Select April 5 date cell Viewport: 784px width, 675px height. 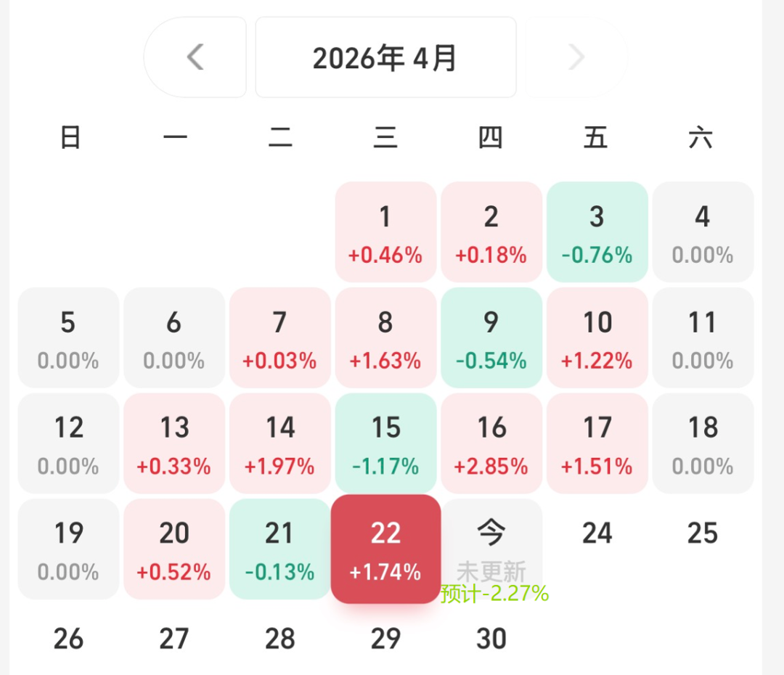[68, 337]
